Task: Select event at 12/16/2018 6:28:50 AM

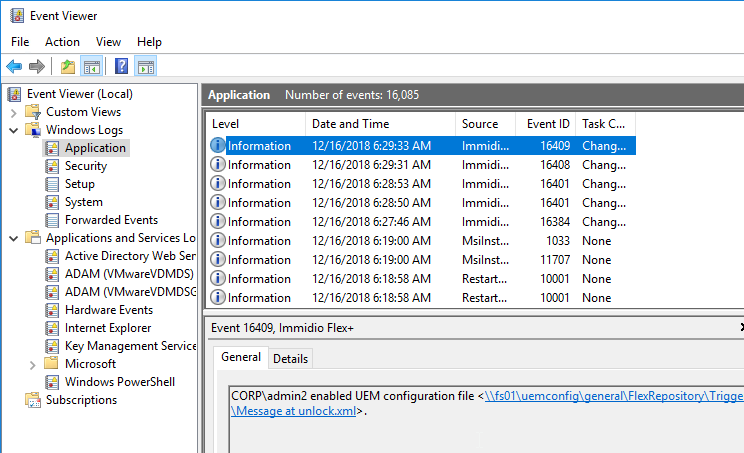Action: click(x=421, y=203)
